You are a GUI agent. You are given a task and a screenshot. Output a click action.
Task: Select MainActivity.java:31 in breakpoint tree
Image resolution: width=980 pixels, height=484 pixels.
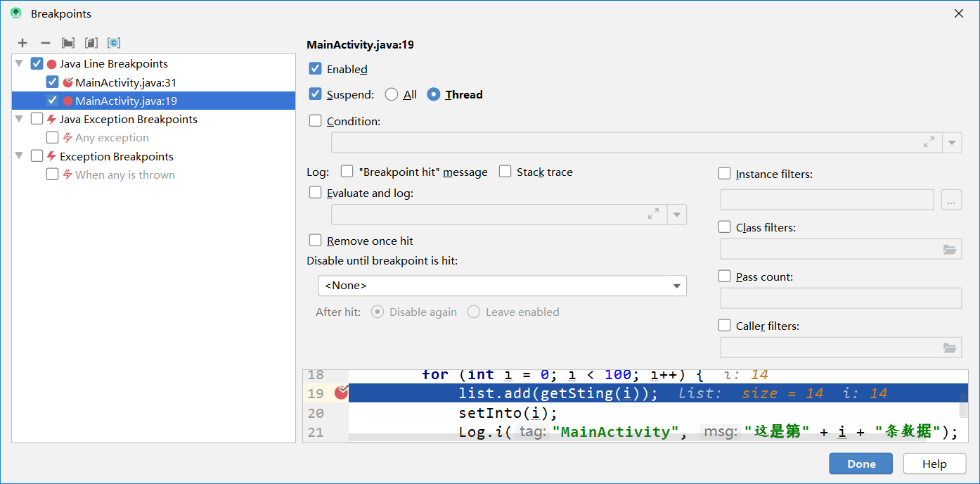point(126,82)
